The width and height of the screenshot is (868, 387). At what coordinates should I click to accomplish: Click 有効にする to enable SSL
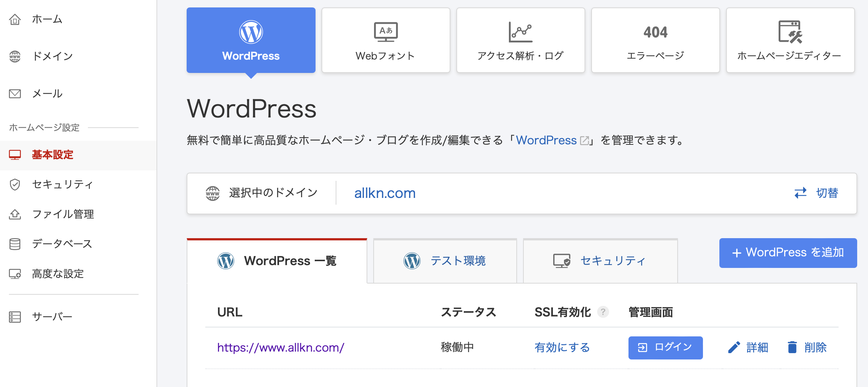point(562,348)
